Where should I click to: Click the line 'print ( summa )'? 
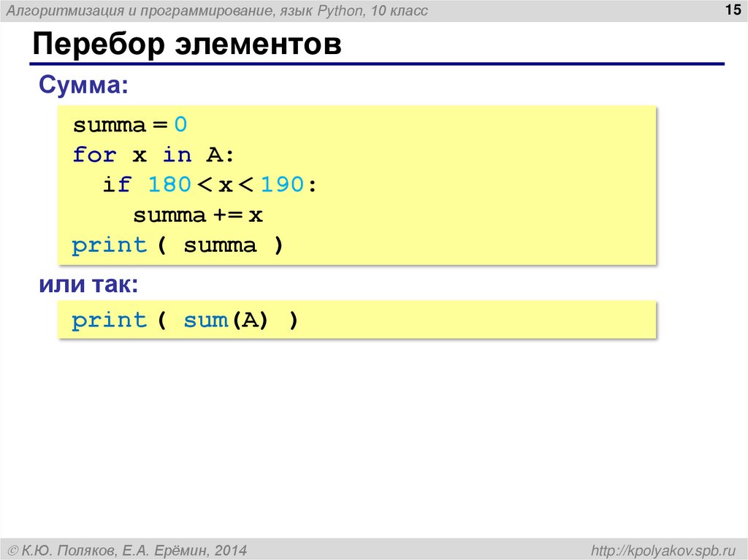pos(178,245)
